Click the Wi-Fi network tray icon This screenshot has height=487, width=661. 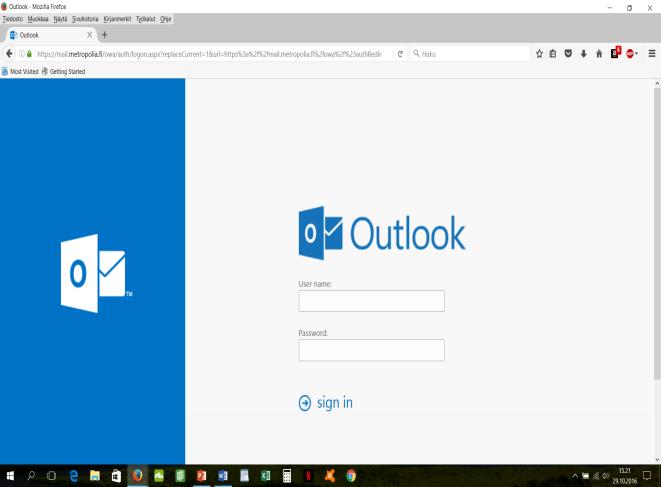[x=596, y=476]
